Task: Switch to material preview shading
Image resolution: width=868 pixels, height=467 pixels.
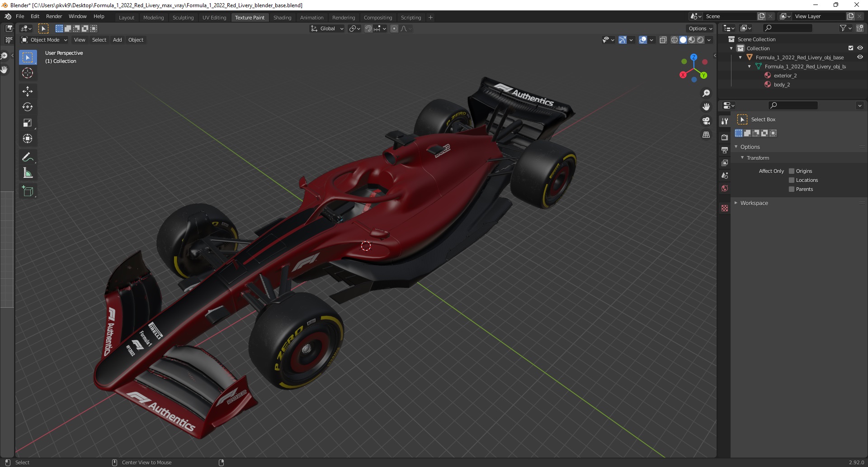Action: (692, 40)
